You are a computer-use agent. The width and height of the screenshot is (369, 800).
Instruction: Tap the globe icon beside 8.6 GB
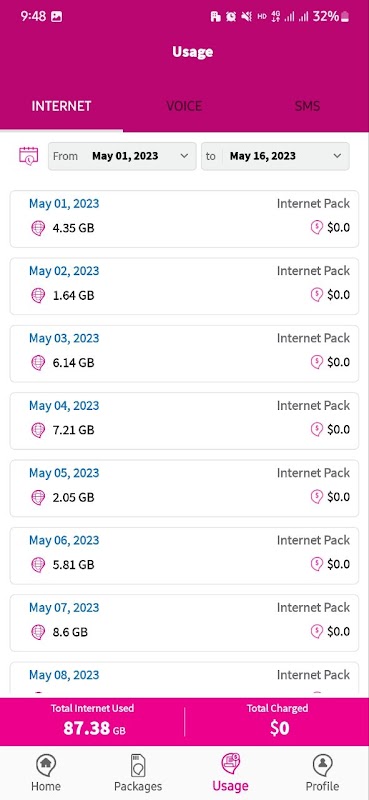38,632
